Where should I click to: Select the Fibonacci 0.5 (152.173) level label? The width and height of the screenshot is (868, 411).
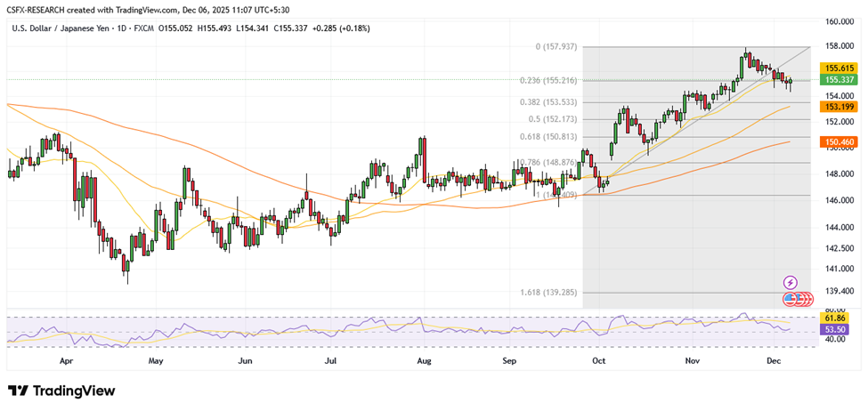coord(551,118)
